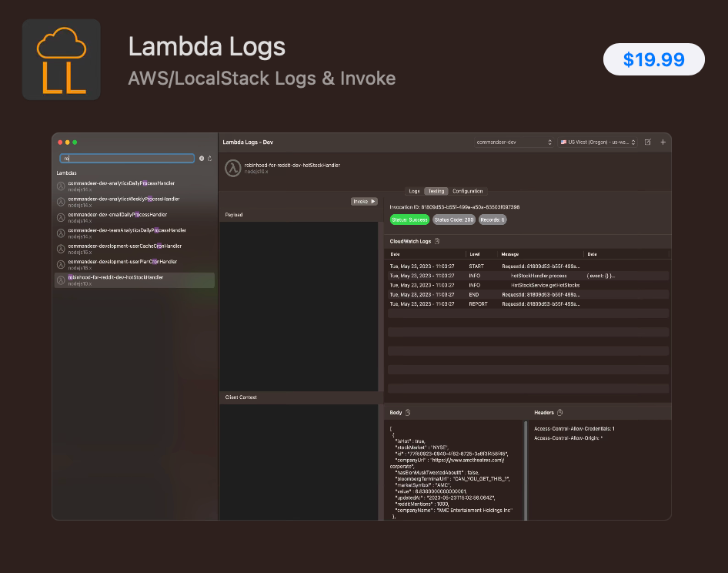
Task: Click the Invocation ID text
Action: point(455,207)
